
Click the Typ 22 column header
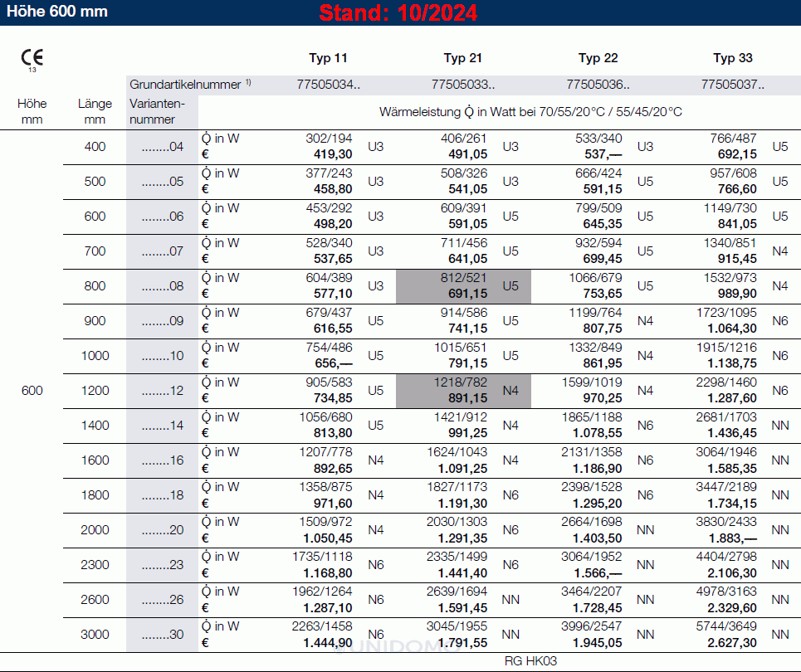tap(598, 58)
